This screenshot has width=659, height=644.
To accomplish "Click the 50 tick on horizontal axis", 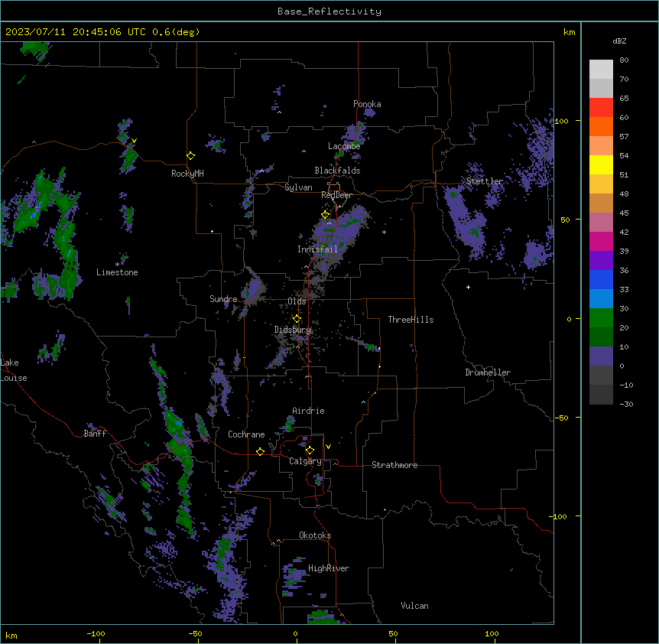I will click(x=393, y=633).
